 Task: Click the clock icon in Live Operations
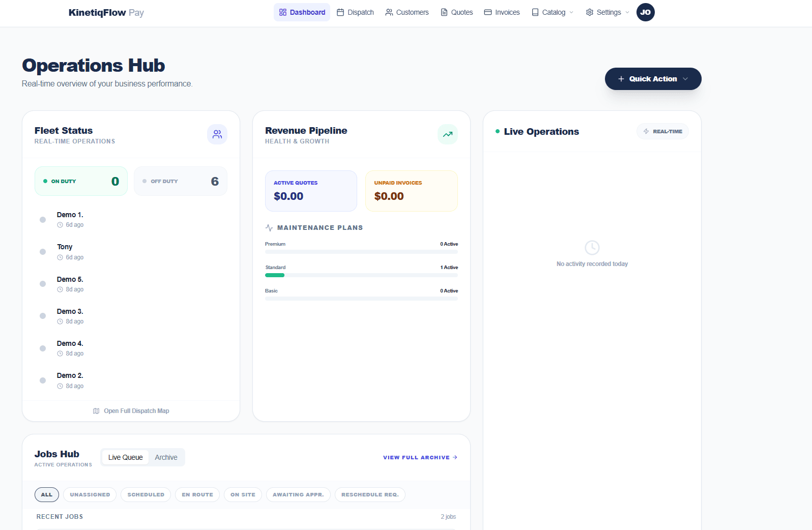[x=592, y=248]
